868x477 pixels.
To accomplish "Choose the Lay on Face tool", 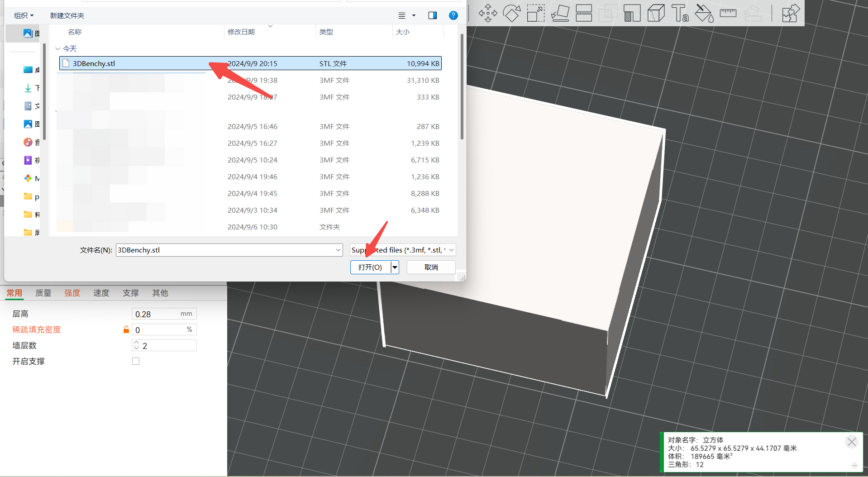I will 560,13.
